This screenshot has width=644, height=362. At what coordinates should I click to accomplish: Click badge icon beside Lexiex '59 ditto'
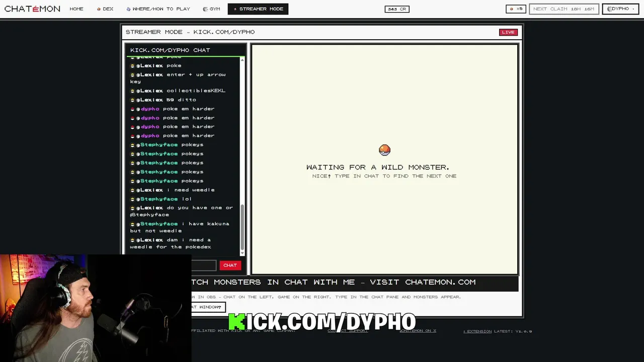point(132,100)
